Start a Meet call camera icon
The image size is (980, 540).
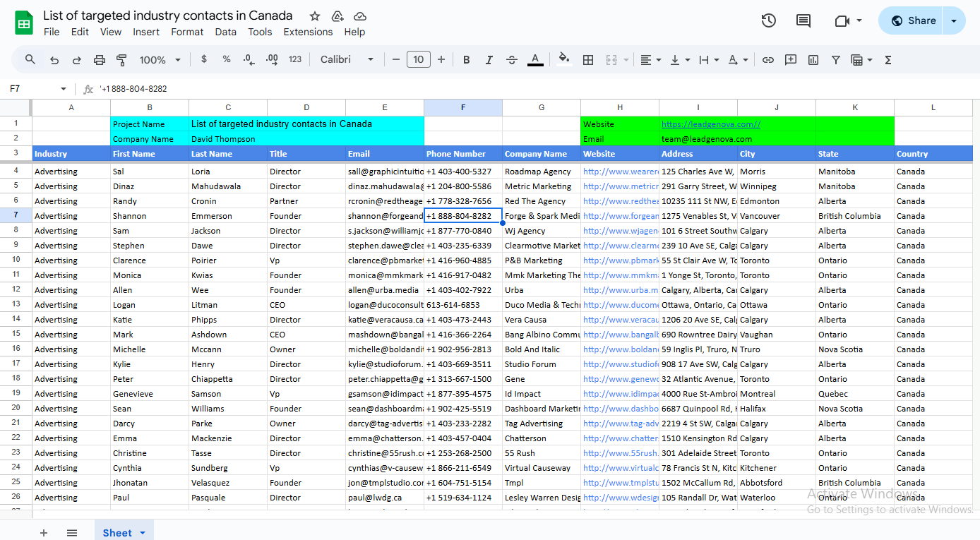[841, 20]
